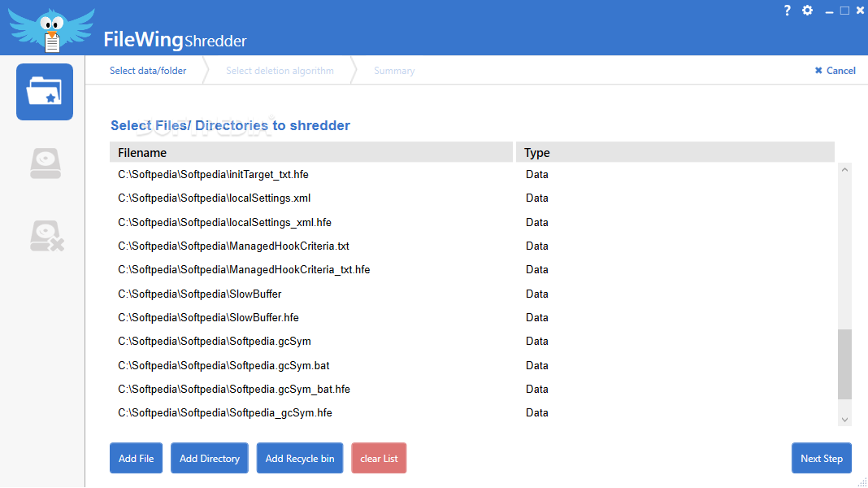Clear the file list
Image resolution: width=868 pixels, height=488 pixels.
[379, 458]
